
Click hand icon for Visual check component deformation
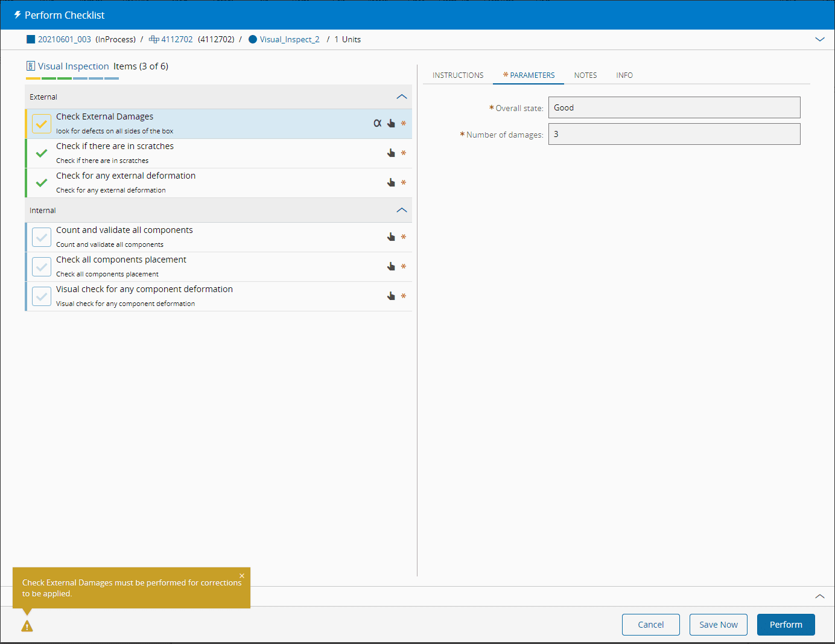[x=391, y=296]
